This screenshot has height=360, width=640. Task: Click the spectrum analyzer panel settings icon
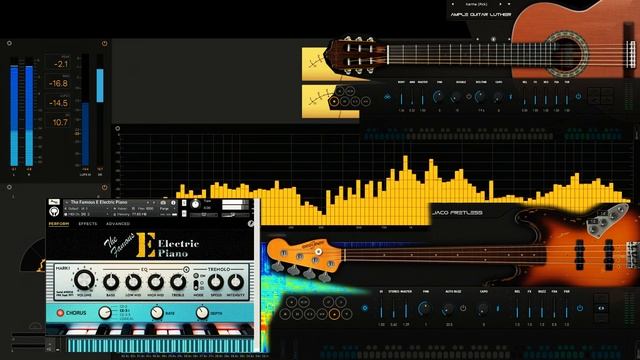(118, 128)
